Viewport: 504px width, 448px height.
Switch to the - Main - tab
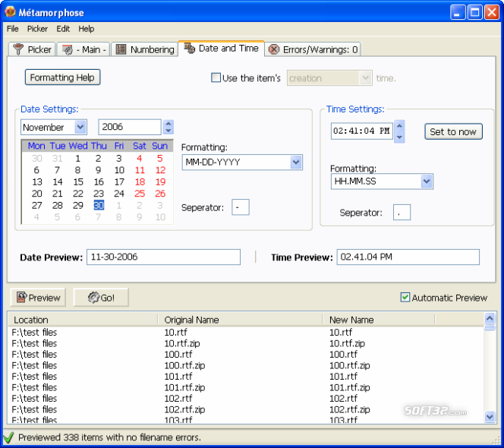coord(83,49)
